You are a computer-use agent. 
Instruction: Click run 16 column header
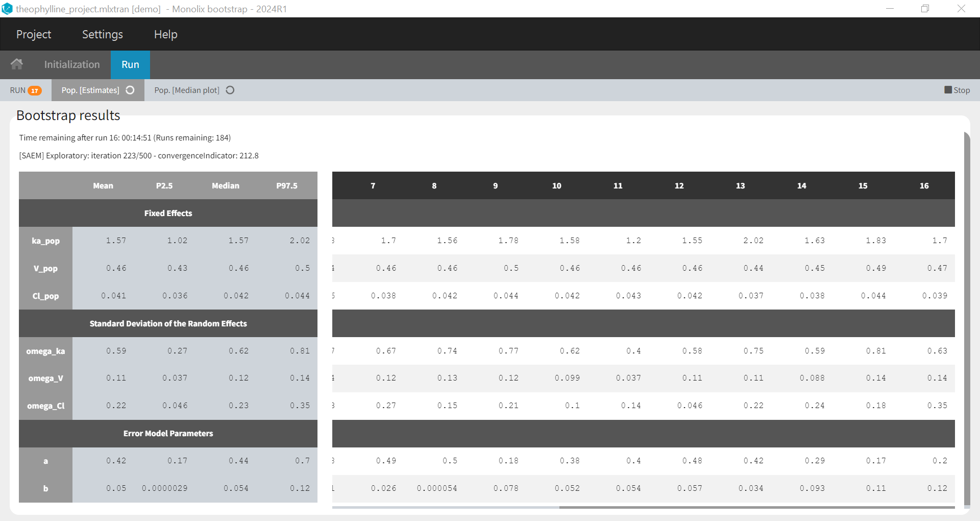pos(924,186)
